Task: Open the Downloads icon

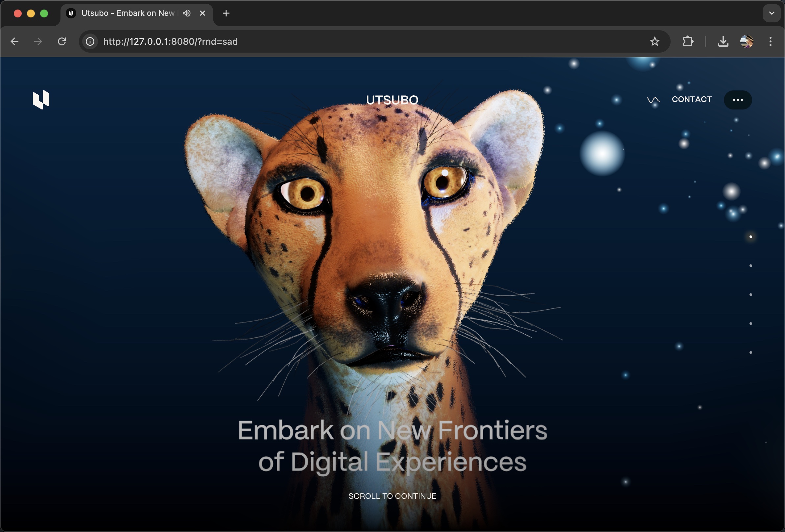Action: 723,41
